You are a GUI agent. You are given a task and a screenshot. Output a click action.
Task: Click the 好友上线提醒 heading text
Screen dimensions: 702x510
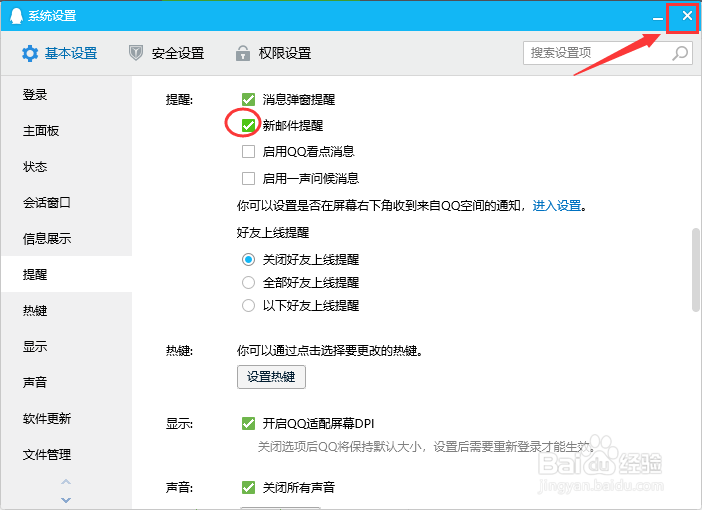pos(273,232)
